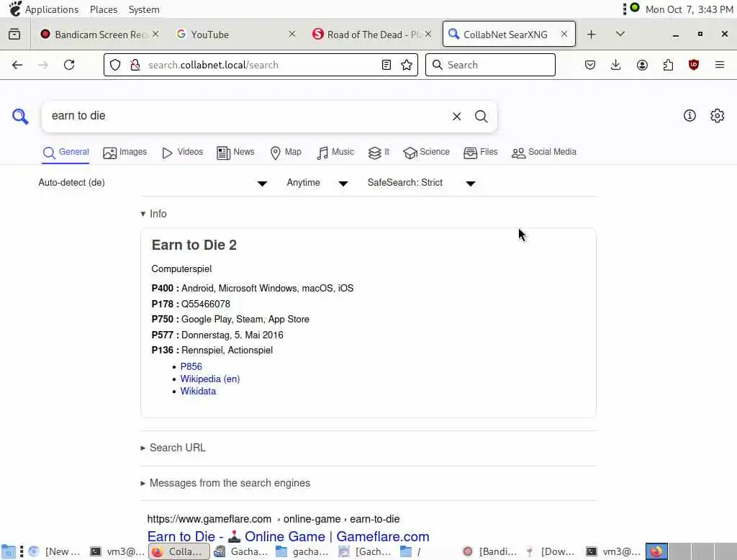Open the Wikipedia (en) link
Screen dimensions: 737x560
click(x=209, y=379)
